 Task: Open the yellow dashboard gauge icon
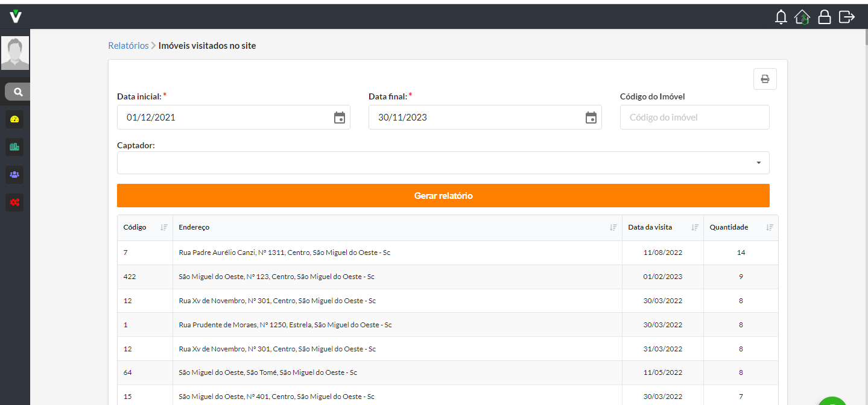(x=15, y=119)
